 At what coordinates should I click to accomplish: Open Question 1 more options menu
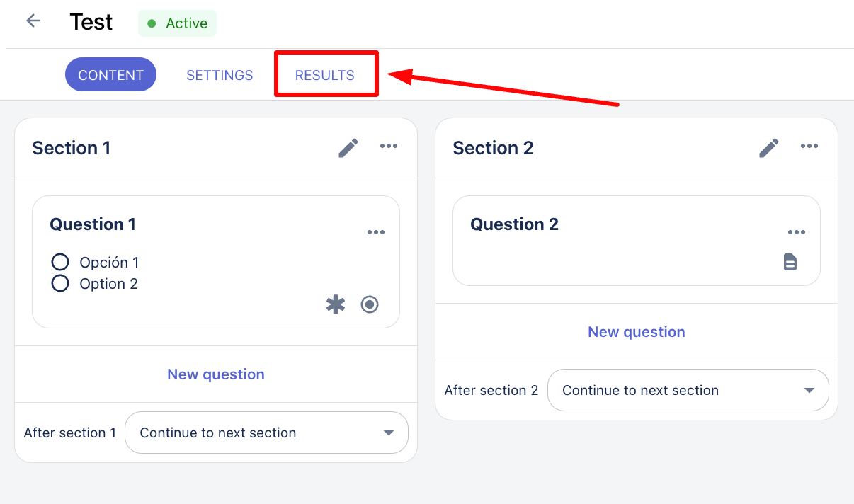(376, 233)
